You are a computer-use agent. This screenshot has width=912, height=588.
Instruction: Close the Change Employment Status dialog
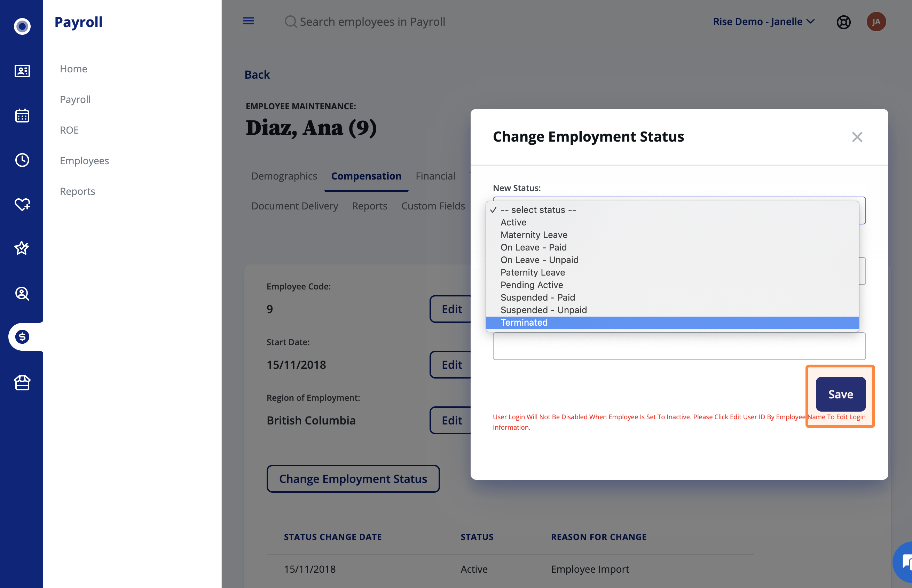(x=857, y=137)
